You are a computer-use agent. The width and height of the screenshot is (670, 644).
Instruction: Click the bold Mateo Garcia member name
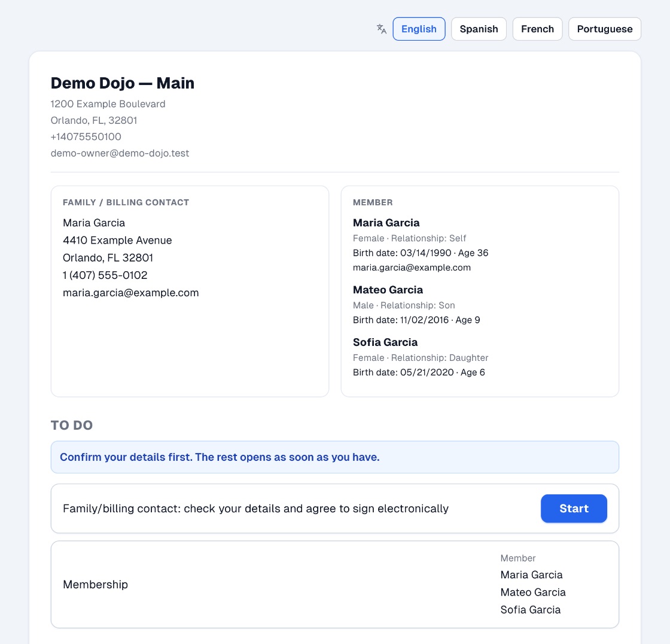click(388, 290)
